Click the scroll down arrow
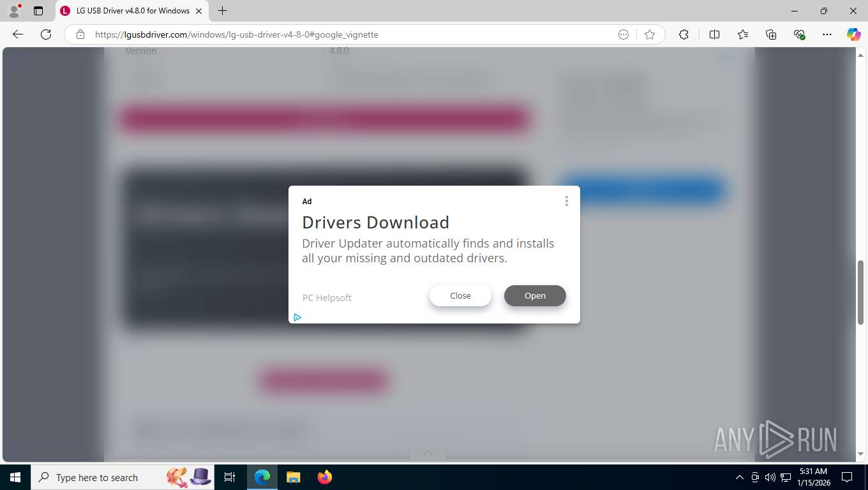868x490 pixels. tap(861, 454)
